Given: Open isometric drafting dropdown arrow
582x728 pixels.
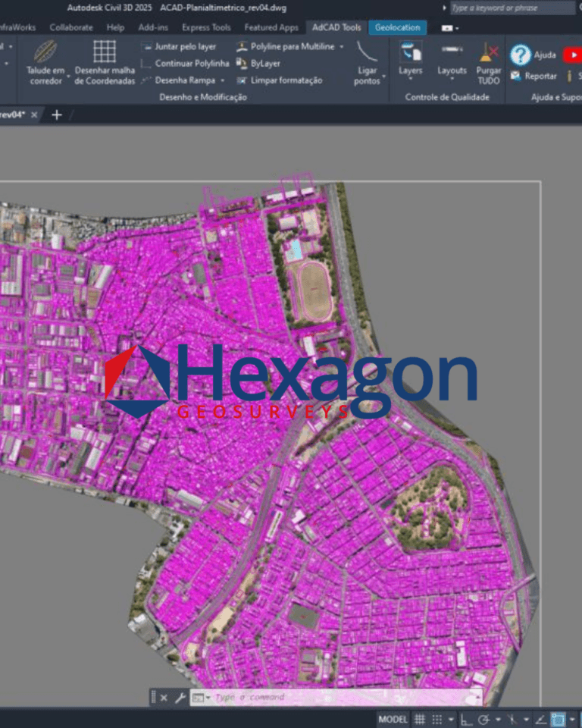Looking at the screenshot, I should [527, 720].
